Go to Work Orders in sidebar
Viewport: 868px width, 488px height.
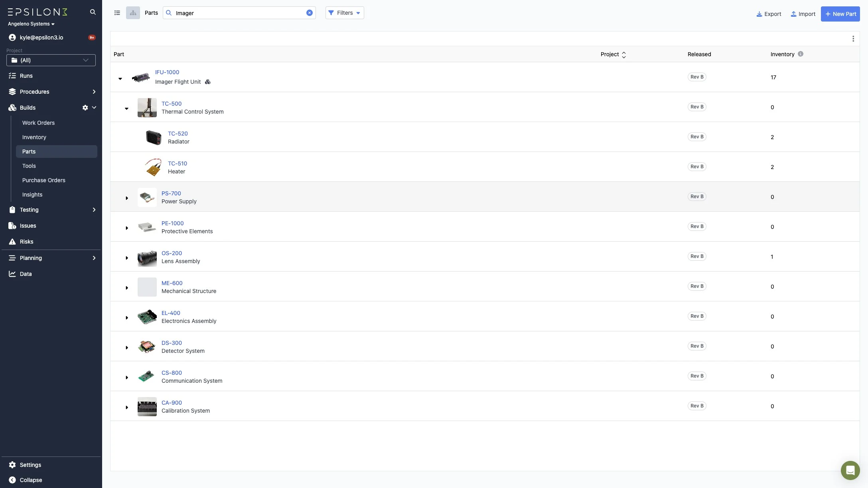coord(38,123)
